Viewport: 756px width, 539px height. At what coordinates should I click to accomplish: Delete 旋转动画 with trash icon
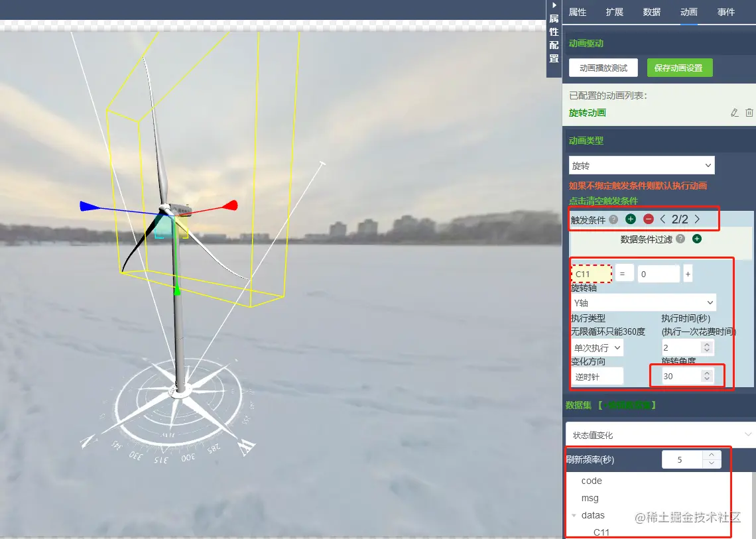click(749, 113)
